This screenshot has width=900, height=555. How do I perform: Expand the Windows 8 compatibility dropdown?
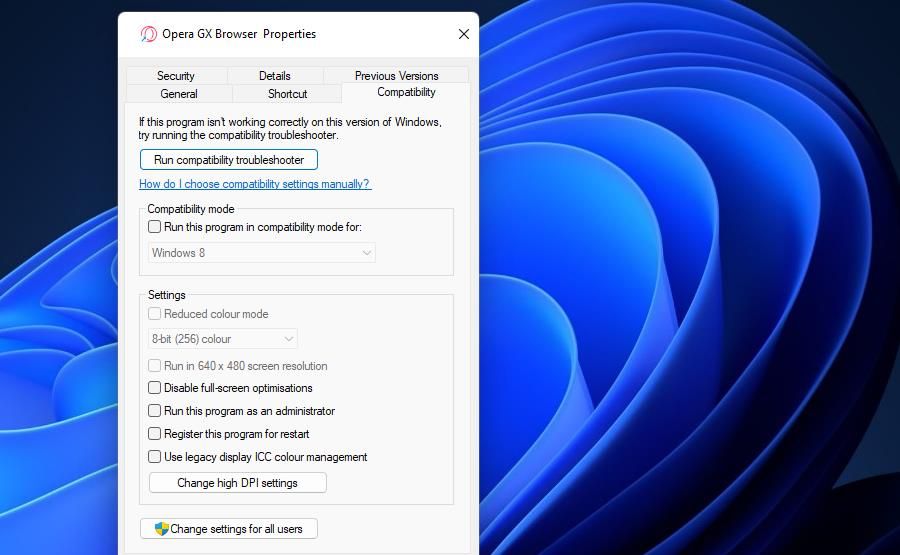262,253
